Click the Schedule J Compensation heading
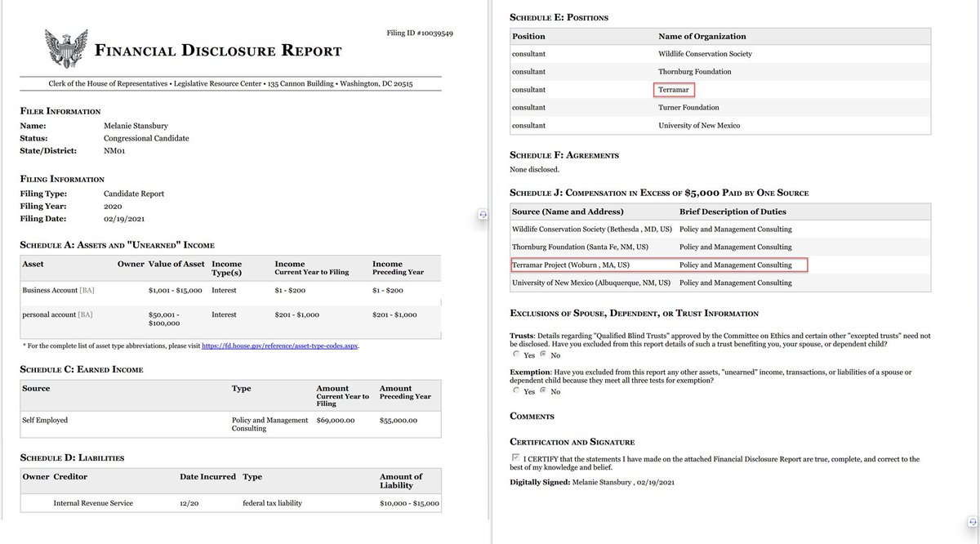980x544 pixels. (659, 193)
